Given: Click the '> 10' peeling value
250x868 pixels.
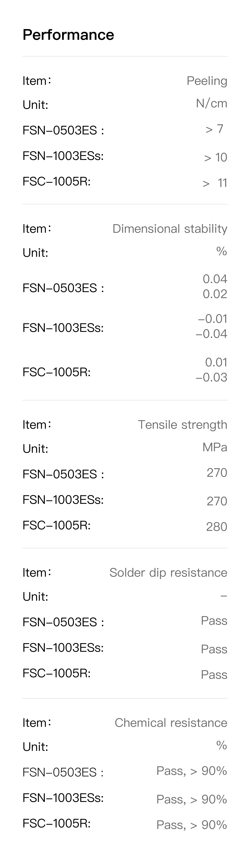Looking at the screenshot, I should click(x=216, y=157).
